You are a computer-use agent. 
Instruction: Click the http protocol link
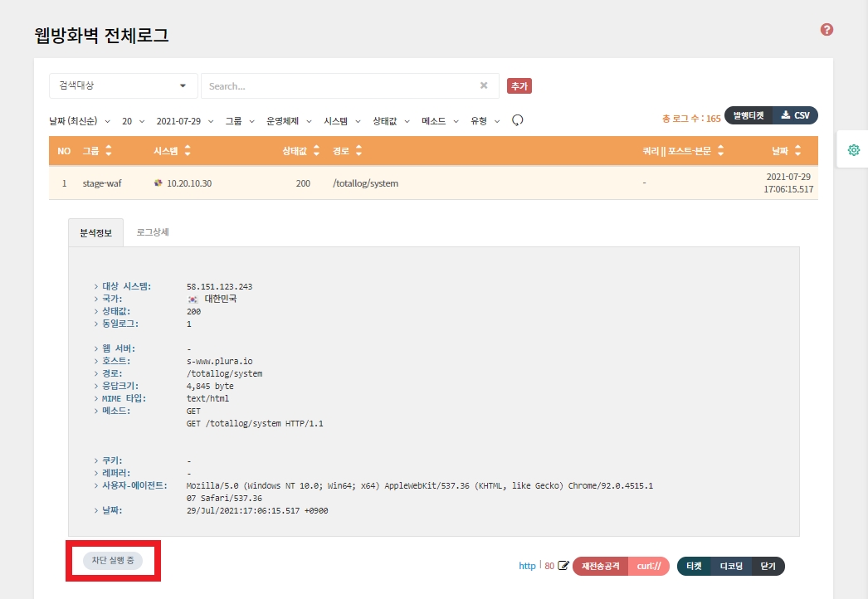(527, 566)
